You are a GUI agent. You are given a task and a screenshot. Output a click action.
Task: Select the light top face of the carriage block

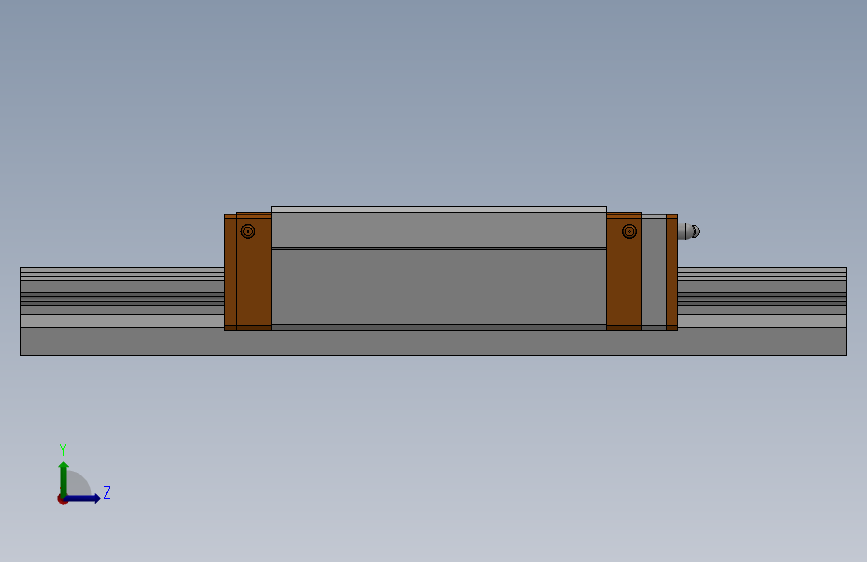pyautogui.click(x=438, y=210)
